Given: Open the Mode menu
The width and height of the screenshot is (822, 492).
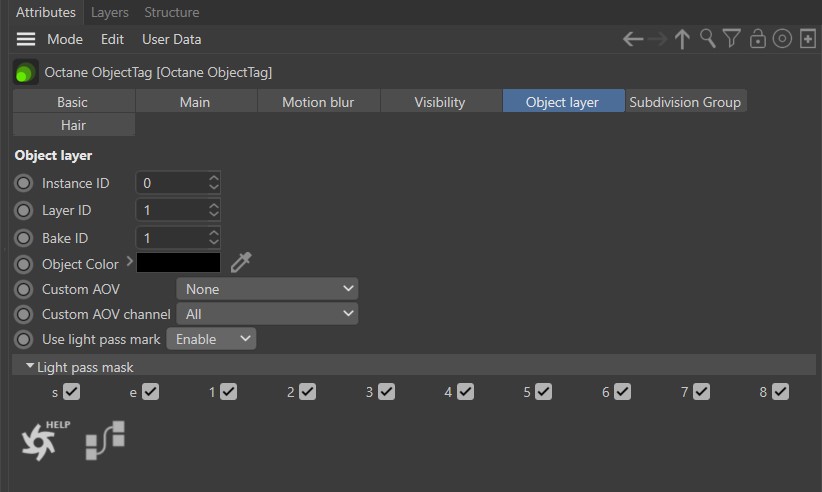Looking at the screenshot, I should click(x=65, y=39).
